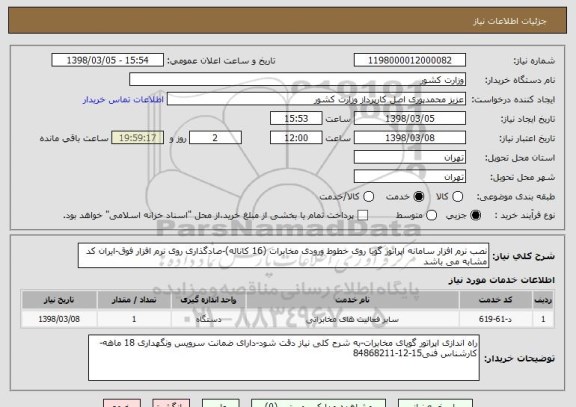Click the public announcement date field 15:54

tap(108, 60)
